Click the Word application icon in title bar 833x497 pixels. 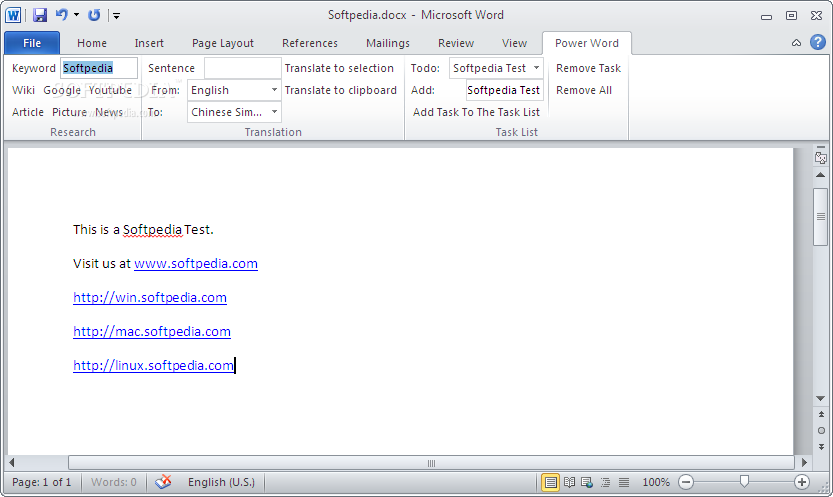click(x=13, y=15)
